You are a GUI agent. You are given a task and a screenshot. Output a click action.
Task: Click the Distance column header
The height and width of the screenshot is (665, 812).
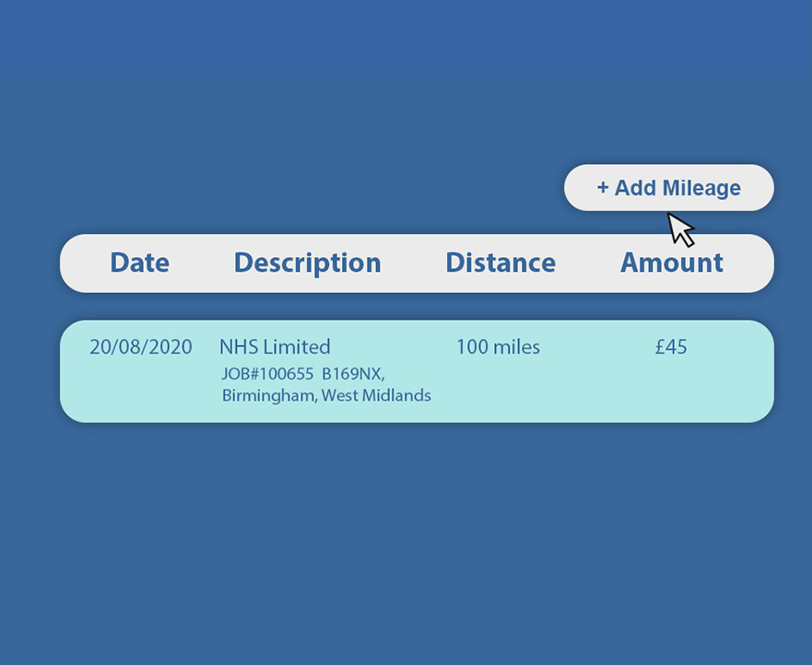(x=500, y=262)
